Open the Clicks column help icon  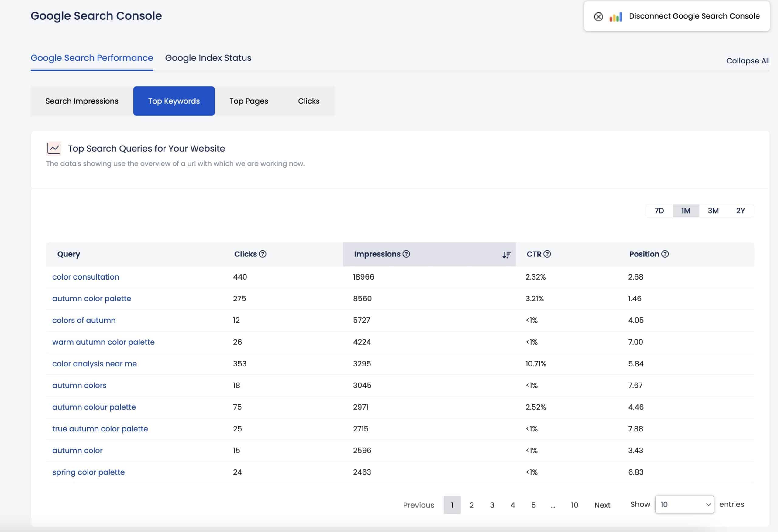(263, 254)
